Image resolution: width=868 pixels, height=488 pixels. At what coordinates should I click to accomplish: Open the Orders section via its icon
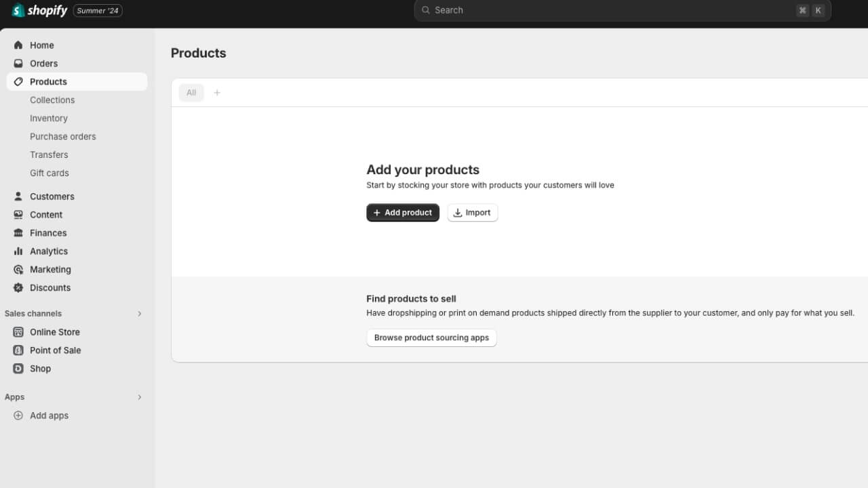pyautogui.click(x=18, y=63)
